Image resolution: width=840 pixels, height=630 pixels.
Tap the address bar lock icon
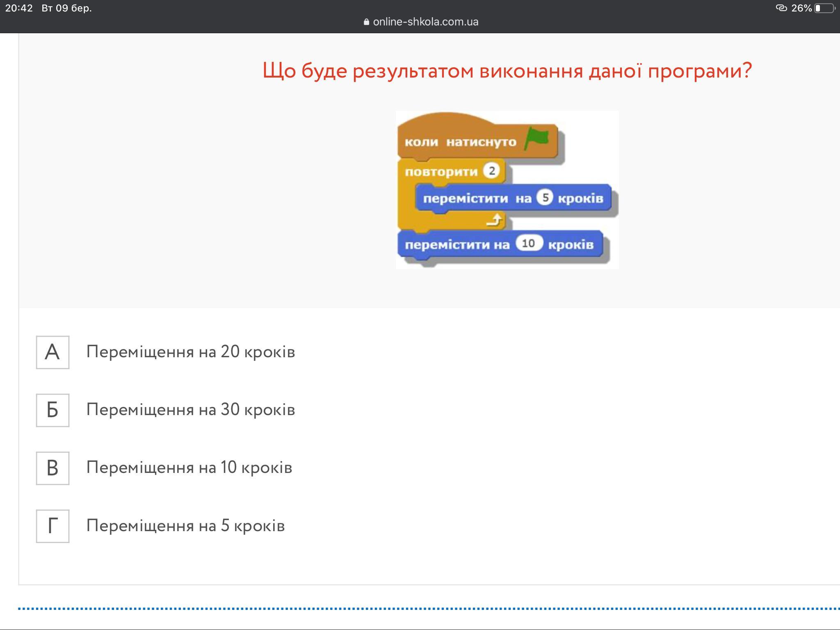tap(366, 22)
